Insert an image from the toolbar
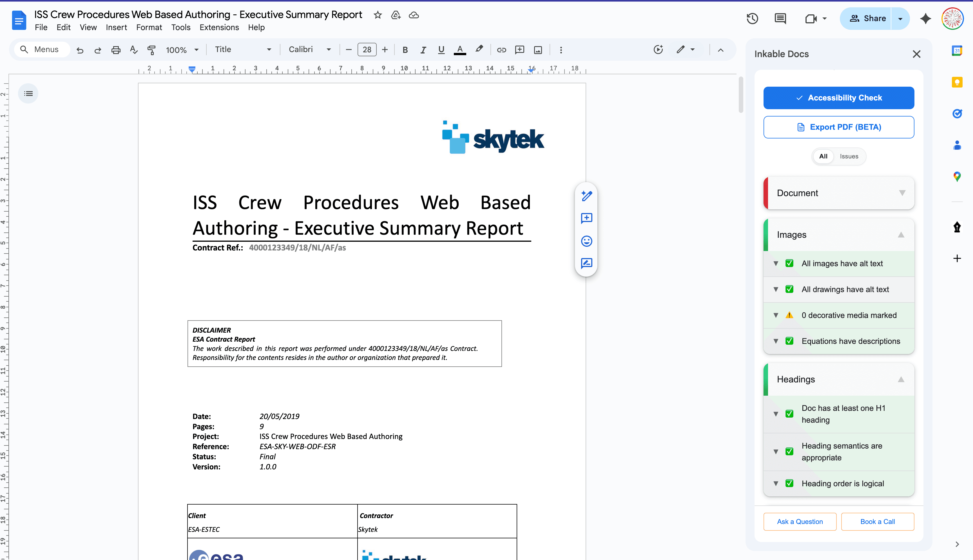Image resolution: width=973 pixels, height=560 pixels. click(x=537, y=50)
